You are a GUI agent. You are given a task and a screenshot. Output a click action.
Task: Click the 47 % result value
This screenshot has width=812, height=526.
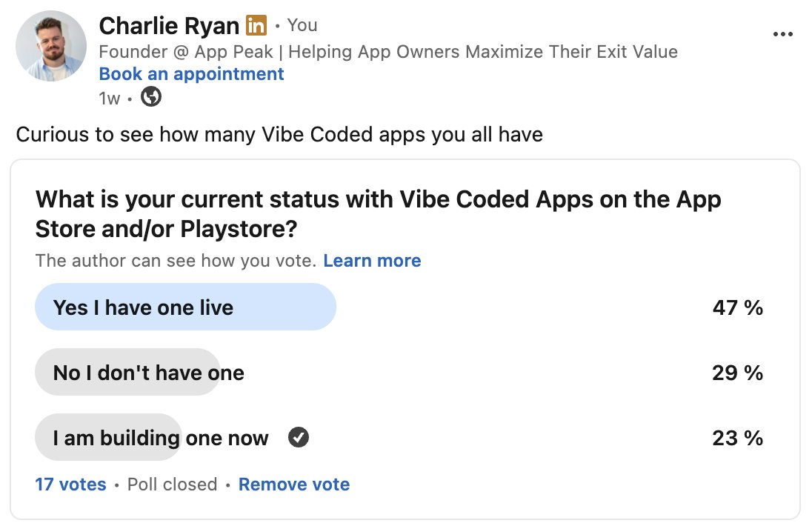click(x=737, y=307)
